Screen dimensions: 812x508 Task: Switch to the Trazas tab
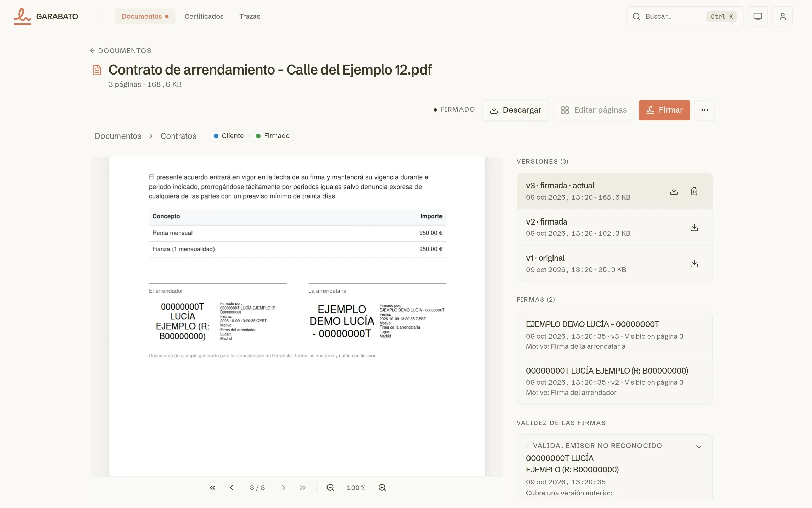pos(250,16)
